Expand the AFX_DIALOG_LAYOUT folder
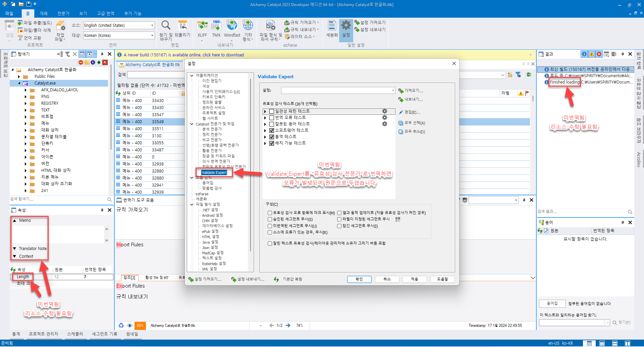Screen dimensions: 644x347 25,90
